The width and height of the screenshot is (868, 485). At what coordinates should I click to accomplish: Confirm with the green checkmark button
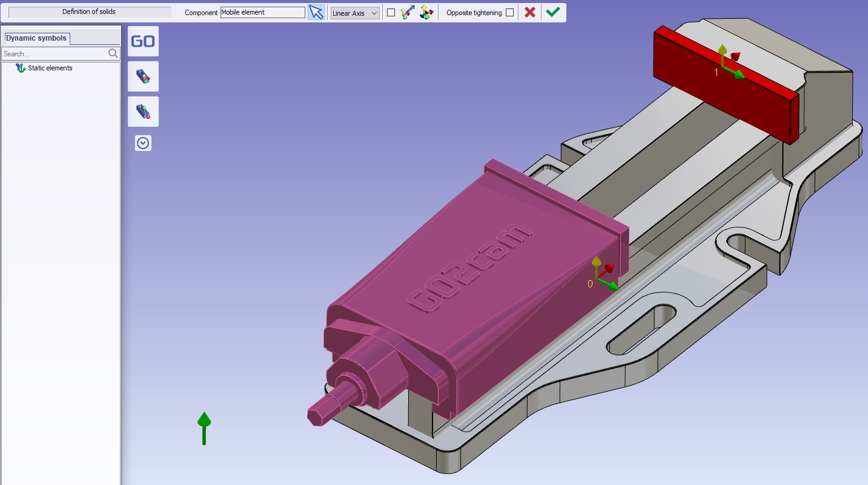552,13
